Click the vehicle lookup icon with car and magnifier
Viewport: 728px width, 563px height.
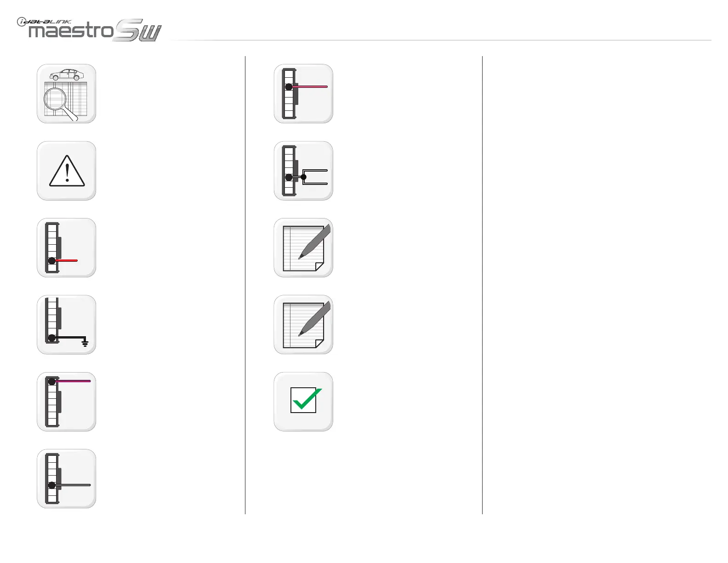click(x=67, y=94)
